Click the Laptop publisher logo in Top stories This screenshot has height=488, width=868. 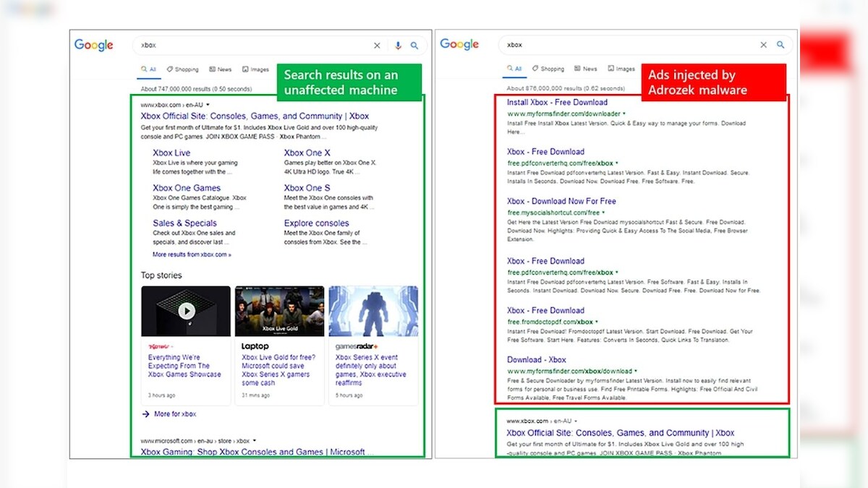click(x=254, y=346)
